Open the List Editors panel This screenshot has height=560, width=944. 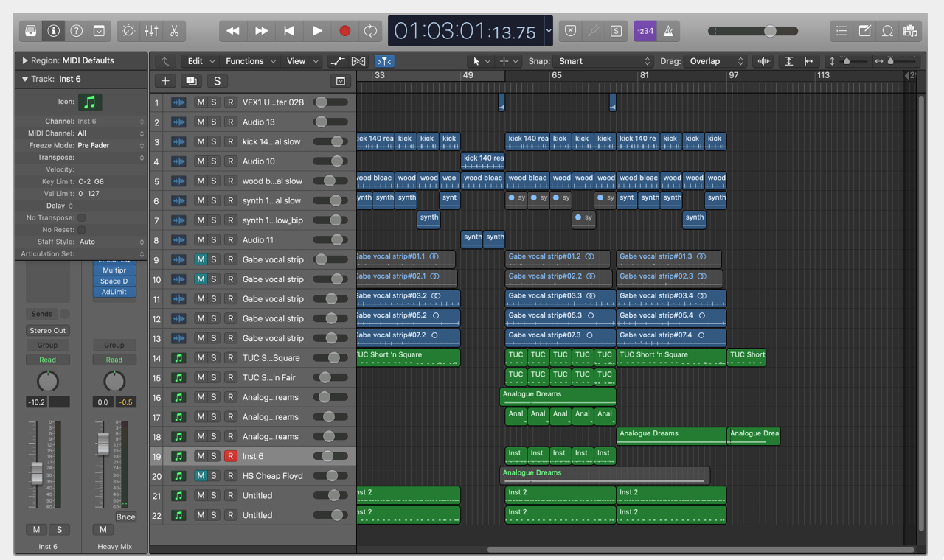point(841,31)
